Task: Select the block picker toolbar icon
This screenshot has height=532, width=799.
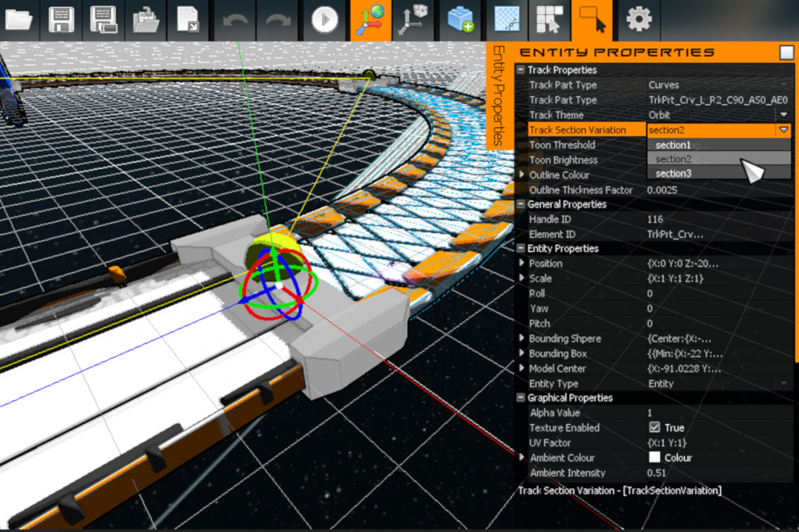Action: (550, 20)
